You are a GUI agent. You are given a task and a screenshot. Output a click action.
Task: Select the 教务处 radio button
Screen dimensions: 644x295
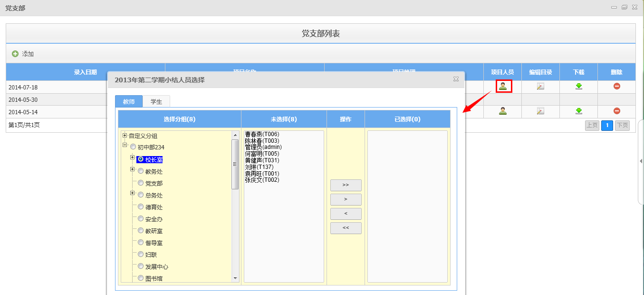[x=141, y=171]
